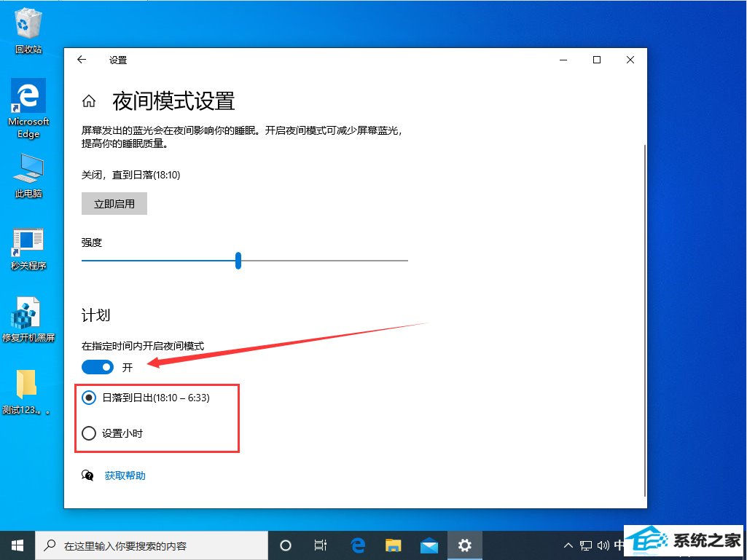Open Settings home via the house icon
This screenshot has height=560, width=747.
(x=89, y=101)
